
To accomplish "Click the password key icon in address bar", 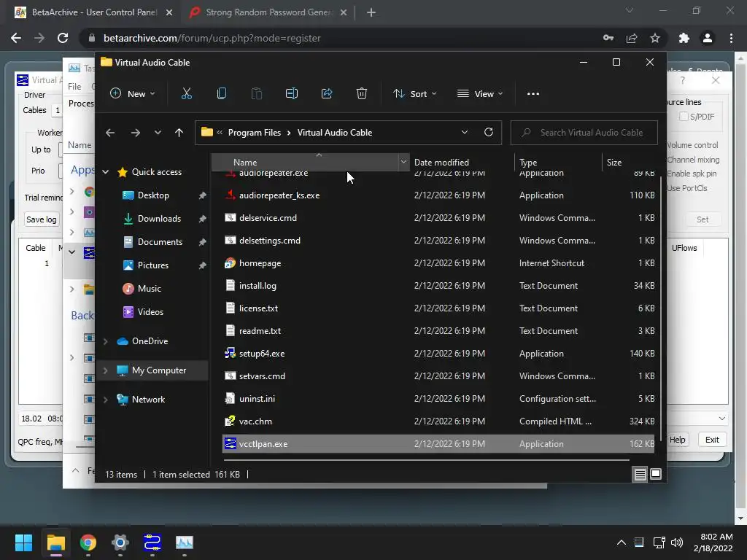I will (x=608, y=38).
